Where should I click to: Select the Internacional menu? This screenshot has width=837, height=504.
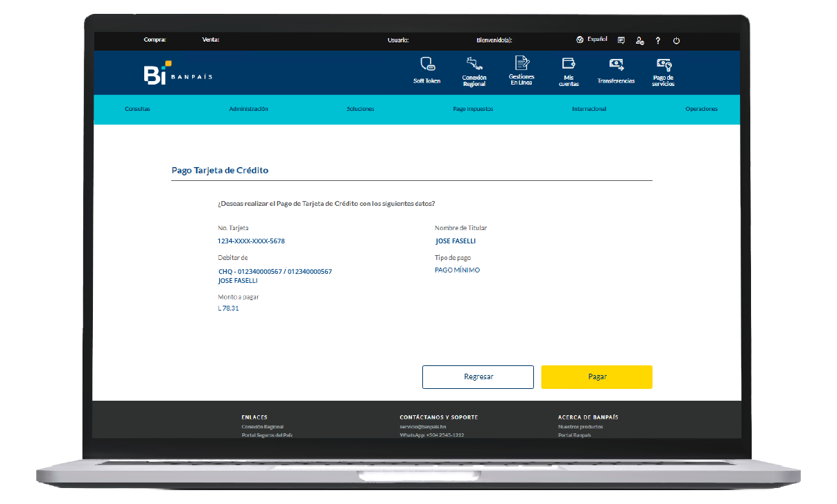(x=589, y=109)
